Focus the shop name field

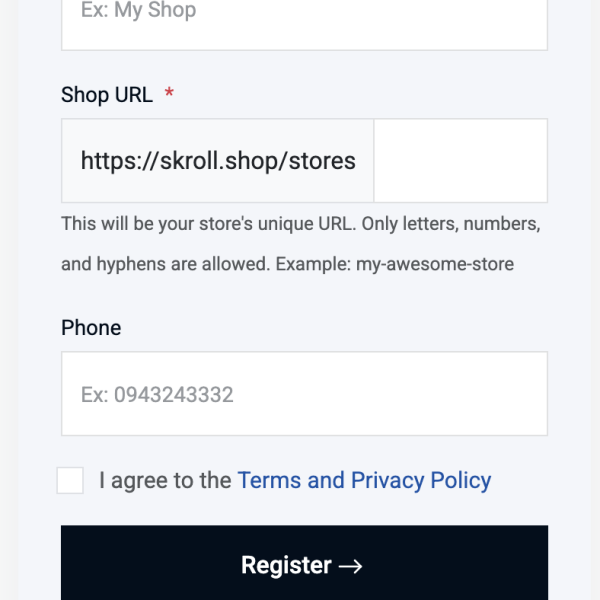click(x=304, y=20)
